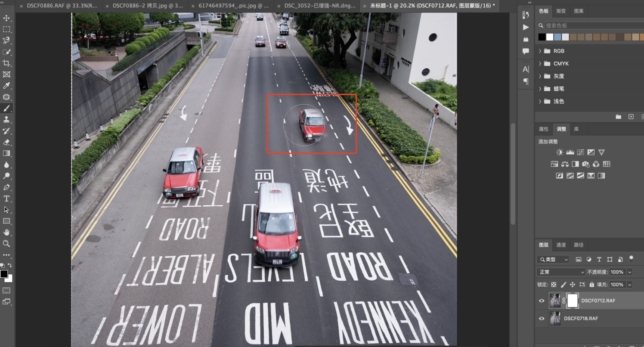Image resolution: width=644 pixels, height=347 pixels.
Task: Expand the RGB swatch folder
Action: [x=540, y=51]
